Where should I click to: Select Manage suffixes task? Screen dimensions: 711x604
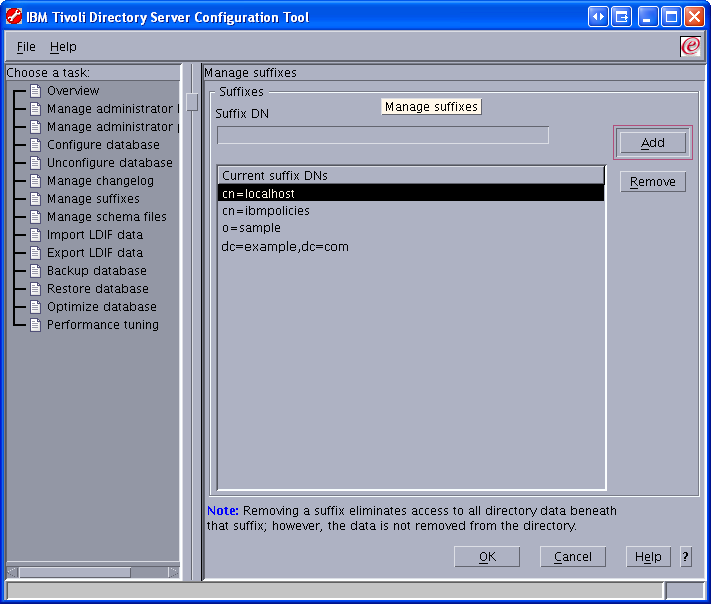(93, 199)
